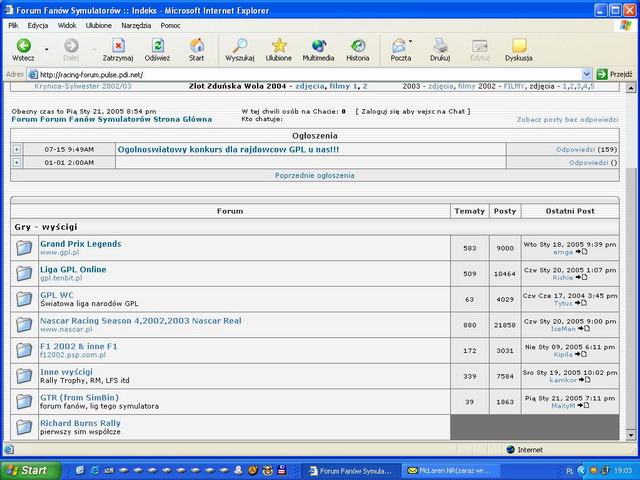Click Forum Fanów Symulatorów Strona Główna link
The height and width of the screenshot is (480, 640).
point(111,119)
